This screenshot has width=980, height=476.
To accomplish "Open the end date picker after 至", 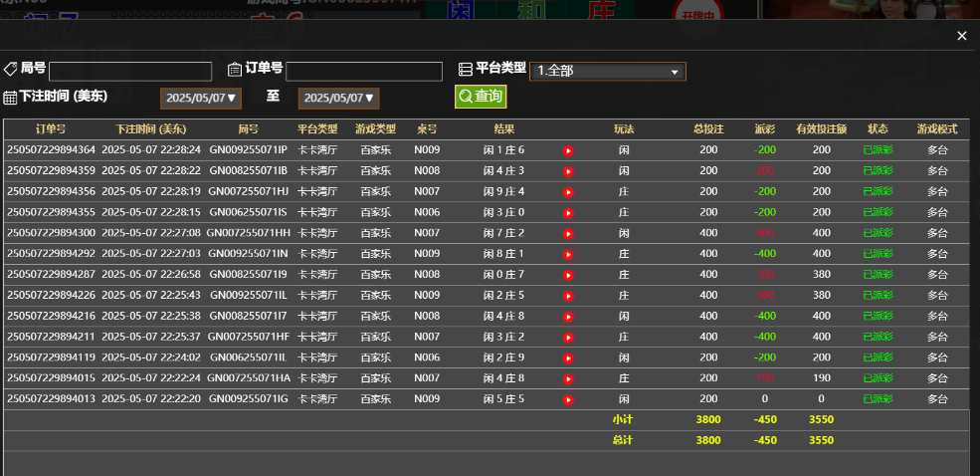I will [339, 98].
